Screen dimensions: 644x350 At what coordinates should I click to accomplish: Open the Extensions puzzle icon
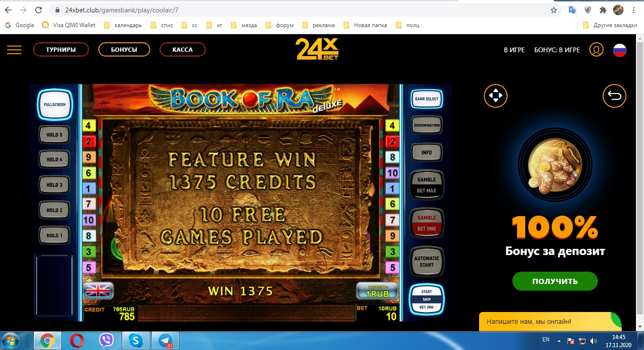coord(603,10)
